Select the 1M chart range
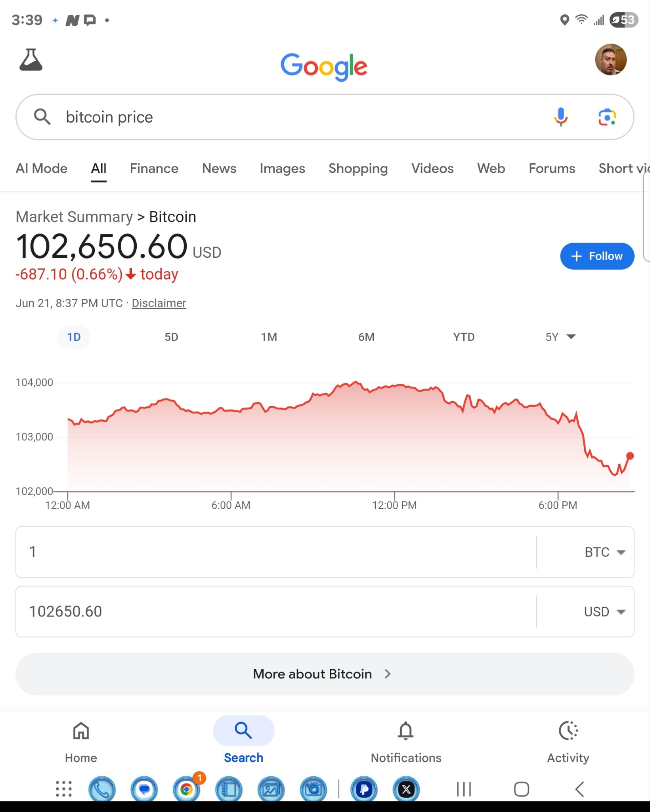 click(x=269, y=337)
